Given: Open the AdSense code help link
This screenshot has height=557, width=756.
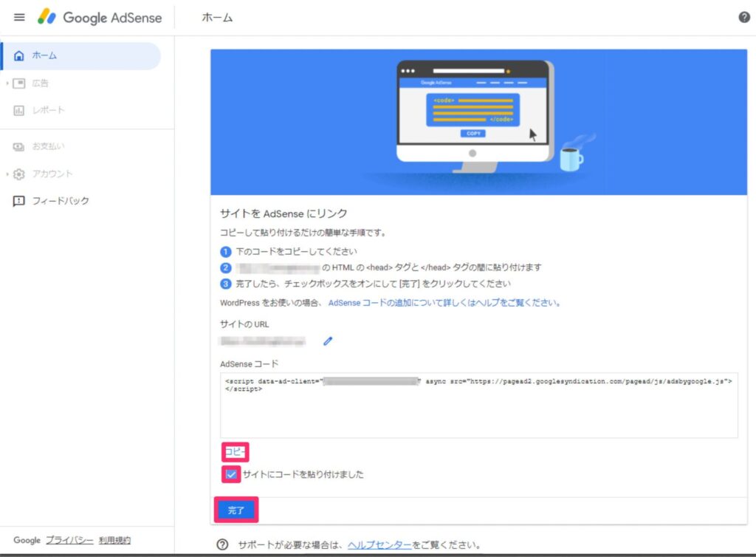Looking at the screenshot, I should point(444,303).
